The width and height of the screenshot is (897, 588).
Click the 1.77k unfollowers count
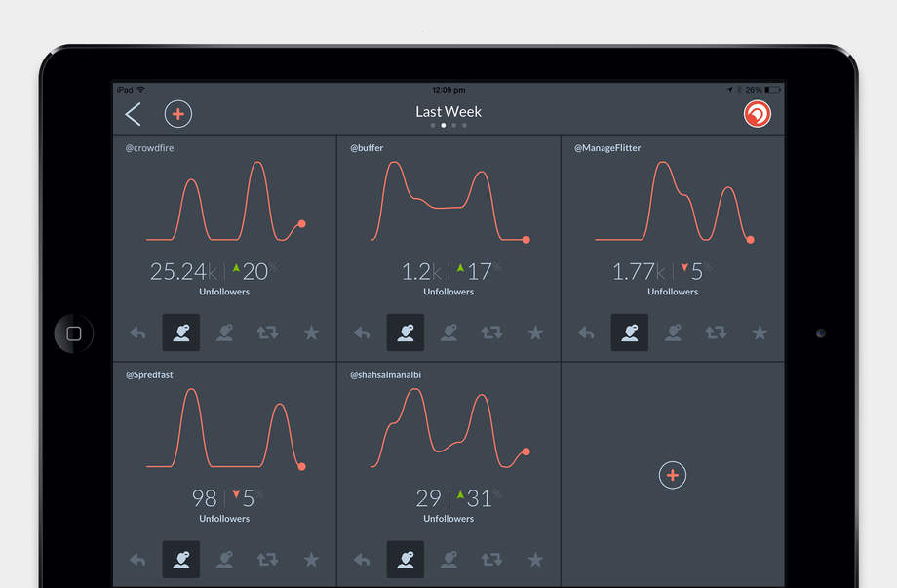pos(639,272)
